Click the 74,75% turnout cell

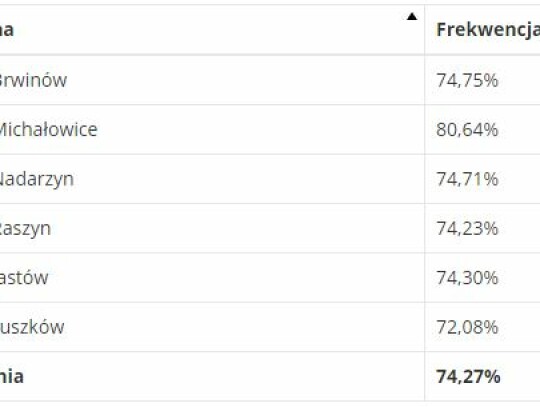(467, 81)
